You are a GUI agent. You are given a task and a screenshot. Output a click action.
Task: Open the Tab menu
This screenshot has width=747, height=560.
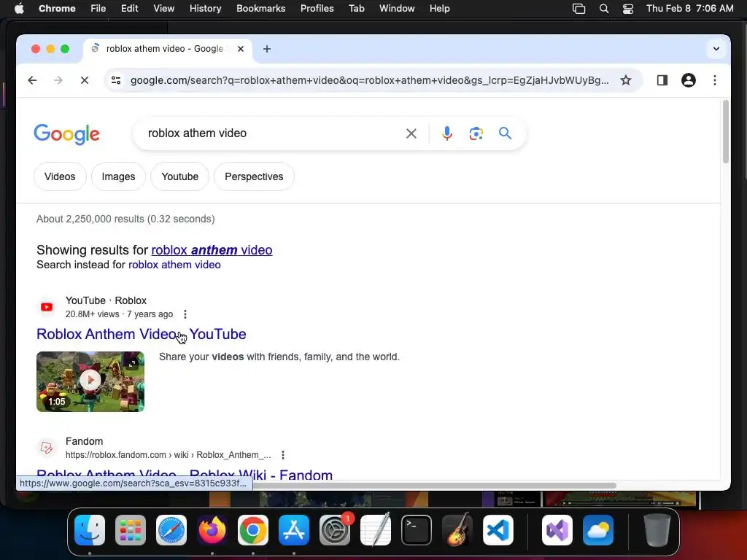coord(356,9)
